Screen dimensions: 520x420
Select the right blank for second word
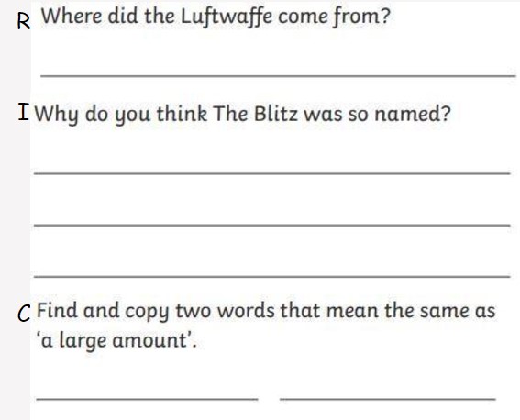click(388, 399)
